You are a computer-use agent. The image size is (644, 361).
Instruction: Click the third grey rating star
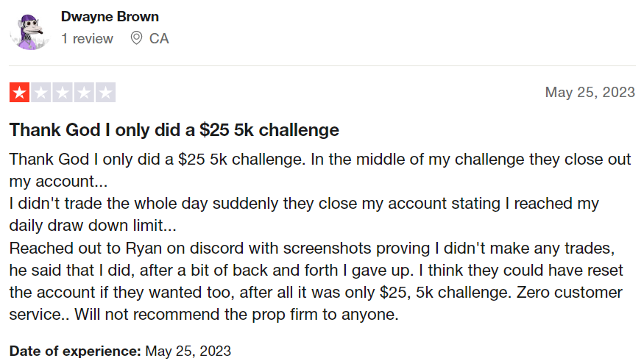point(63,93)
